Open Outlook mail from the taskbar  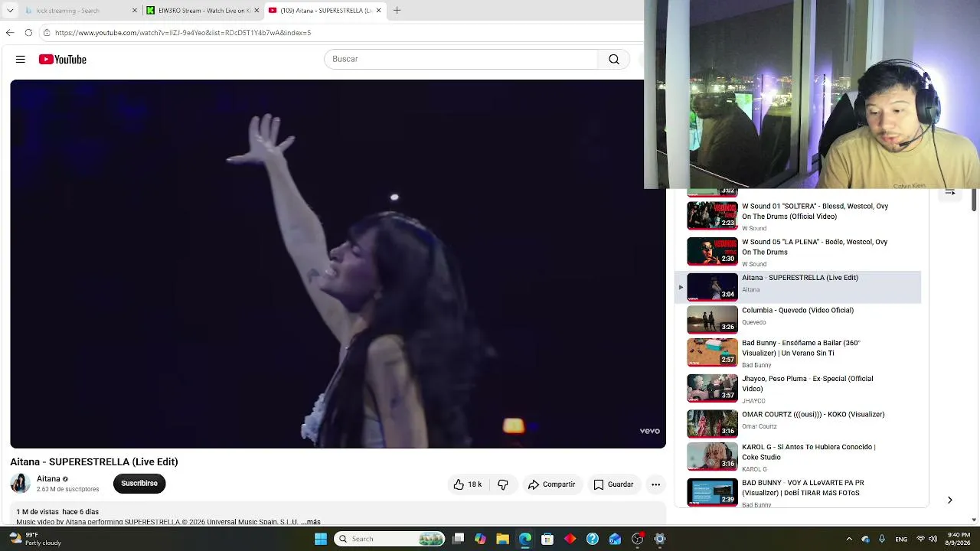pos(615,539)
